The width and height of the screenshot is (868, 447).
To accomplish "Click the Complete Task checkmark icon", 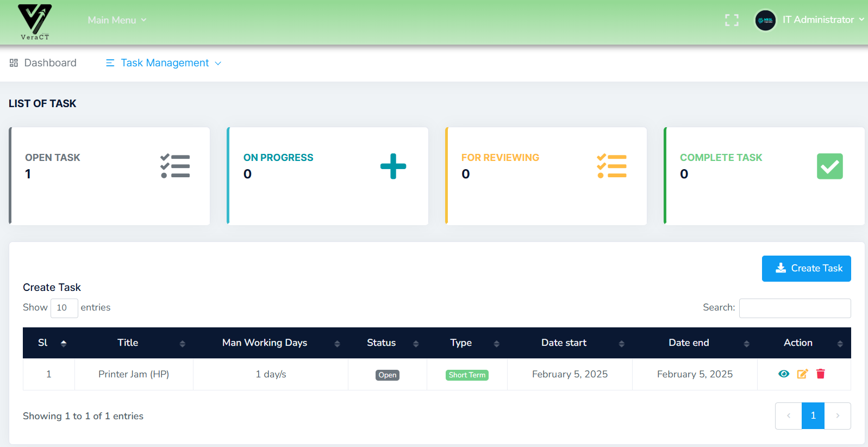I will (x=829, y=166).
